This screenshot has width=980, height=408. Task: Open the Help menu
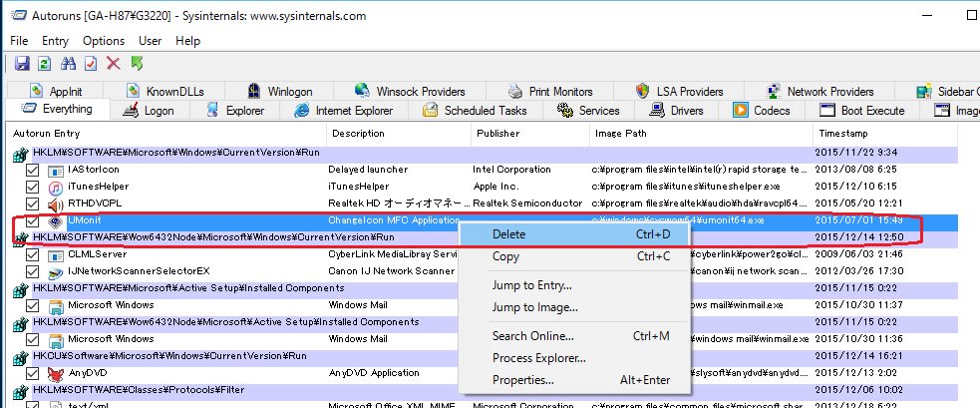tap(188, 41)
